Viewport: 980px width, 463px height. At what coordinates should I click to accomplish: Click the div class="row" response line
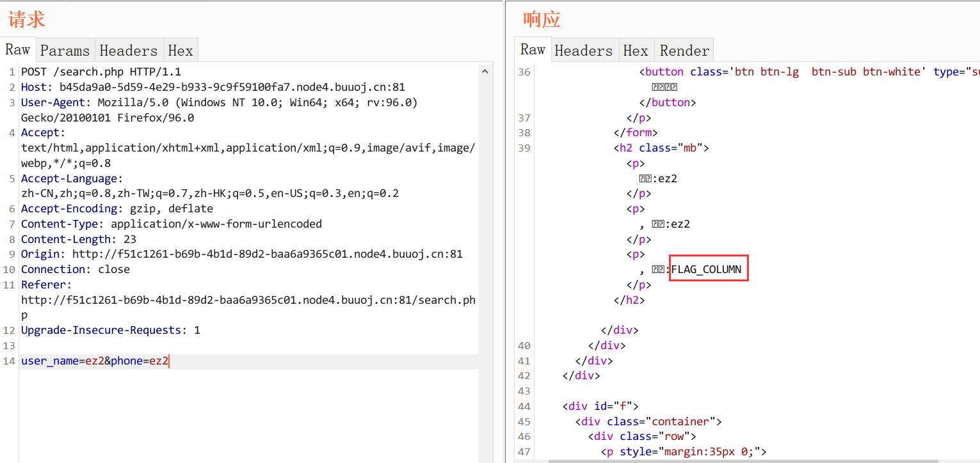click(642, 436)
